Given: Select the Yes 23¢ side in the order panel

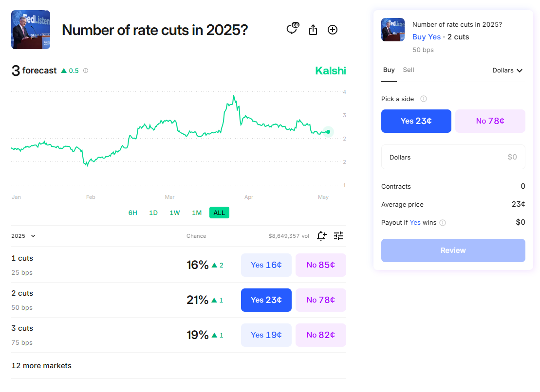Looking at the screenshot, I should (x=416, y=121).
